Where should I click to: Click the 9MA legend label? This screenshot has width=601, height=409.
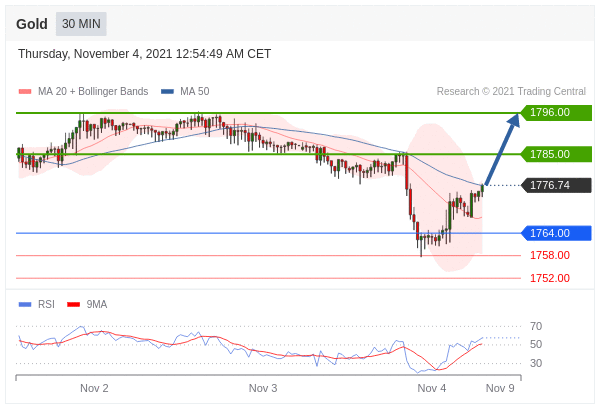pos(97,304)
